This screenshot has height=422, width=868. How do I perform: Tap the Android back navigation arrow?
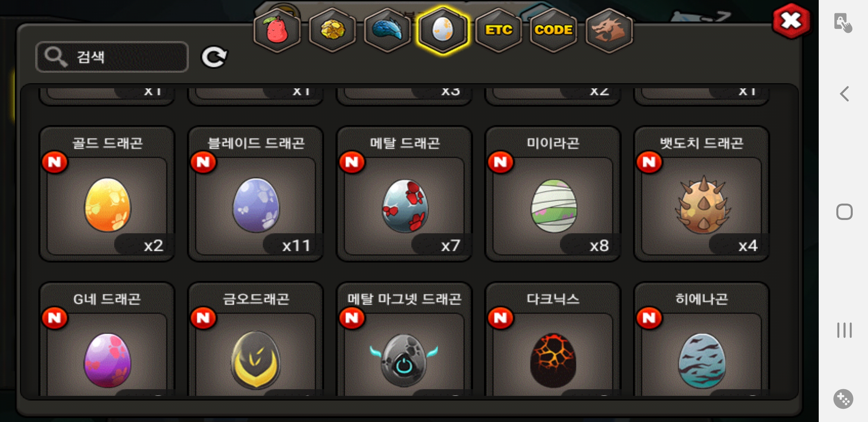(x=845, y=94)
